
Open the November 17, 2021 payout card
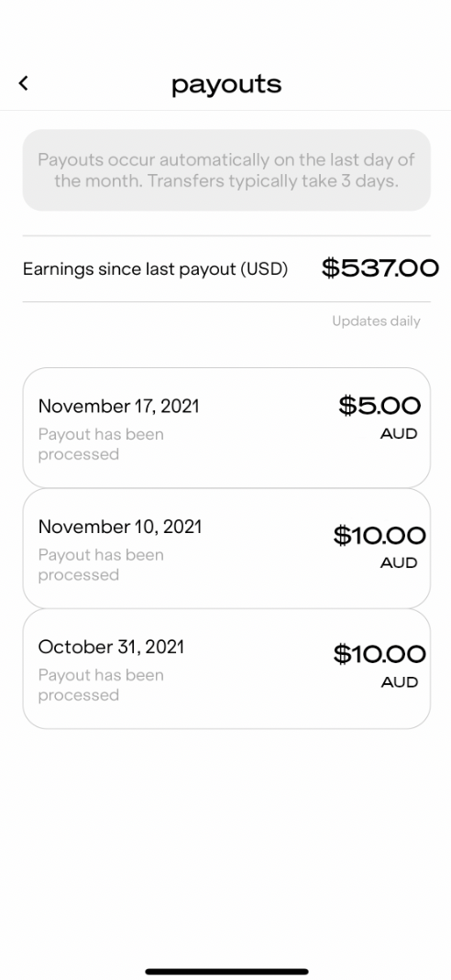[x=226, y=428]
